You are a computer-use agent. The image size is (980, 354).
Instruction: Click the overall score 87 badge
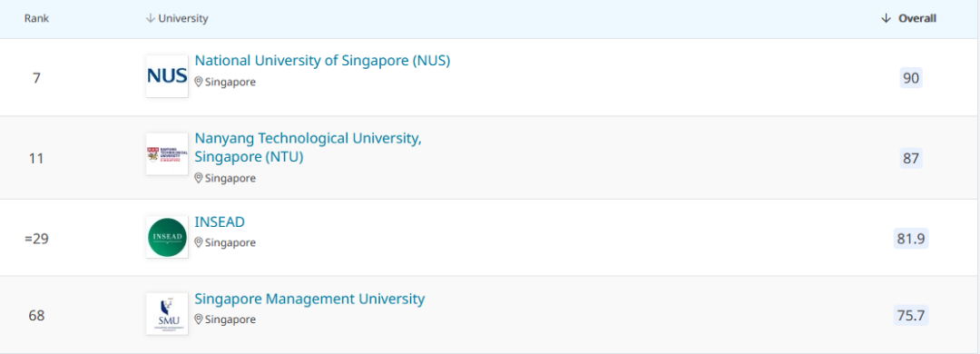click(x=911, y=158)
